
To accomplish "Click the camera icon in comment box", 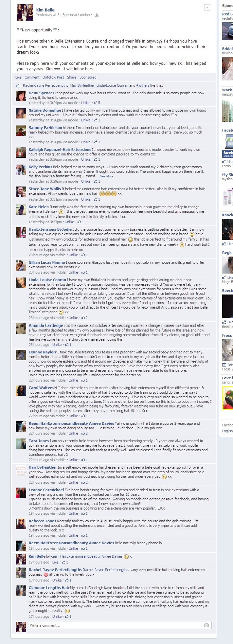I will coord(206,625).
